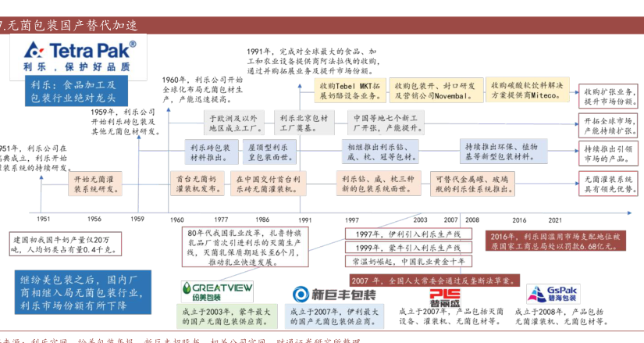Click box '持续推出环保、植物基等新型包装材料'
Viewport: 644px width, 343px height.
click(x=503, y=152)
